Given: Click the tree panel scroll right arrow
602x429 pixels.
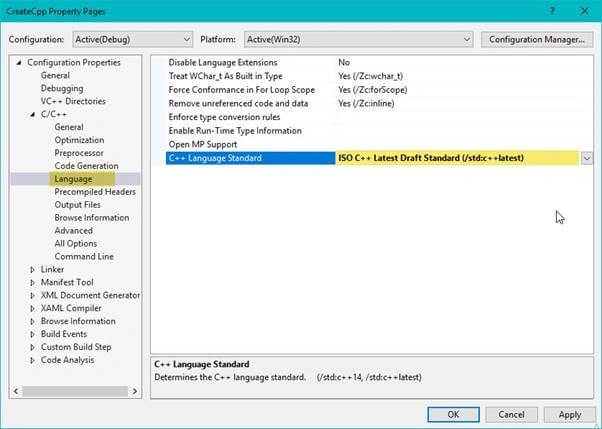Looking at the screenshot, I should point(135,391).
